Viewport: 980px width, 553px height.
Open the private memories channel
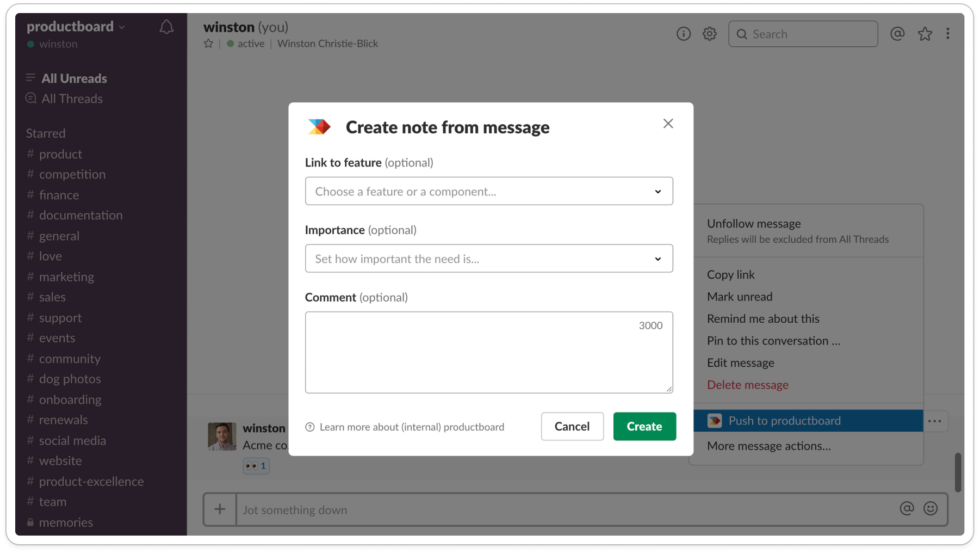[60, 522]
